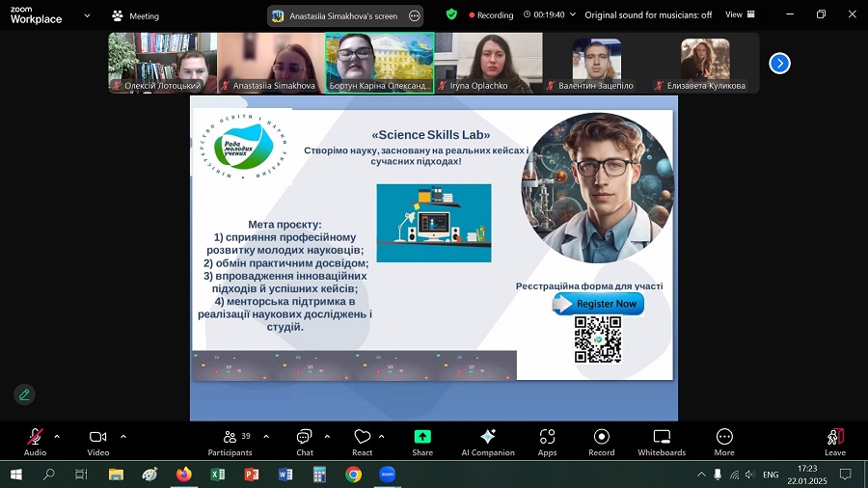Expand the audio settings arrow
The width and height of the screenshot is (868, 488).
click(x=57, y=436)
